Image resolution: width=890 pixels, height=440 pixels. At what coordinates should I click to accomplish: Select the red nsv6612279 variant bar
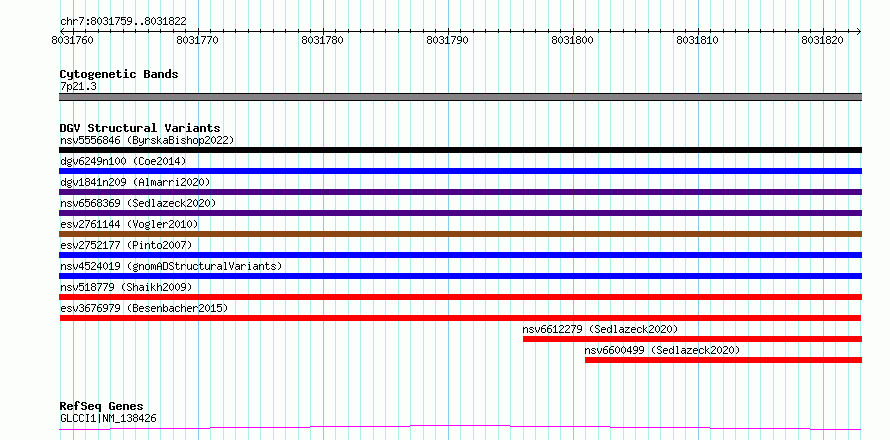692,339
